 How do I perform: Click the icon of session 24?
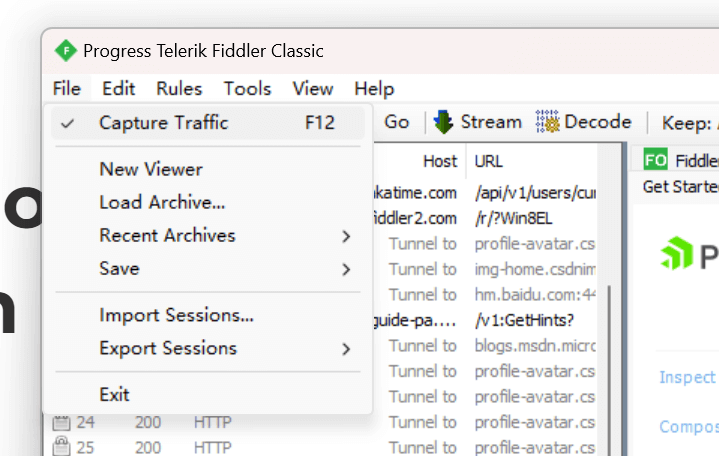click(x=60, y=422)
